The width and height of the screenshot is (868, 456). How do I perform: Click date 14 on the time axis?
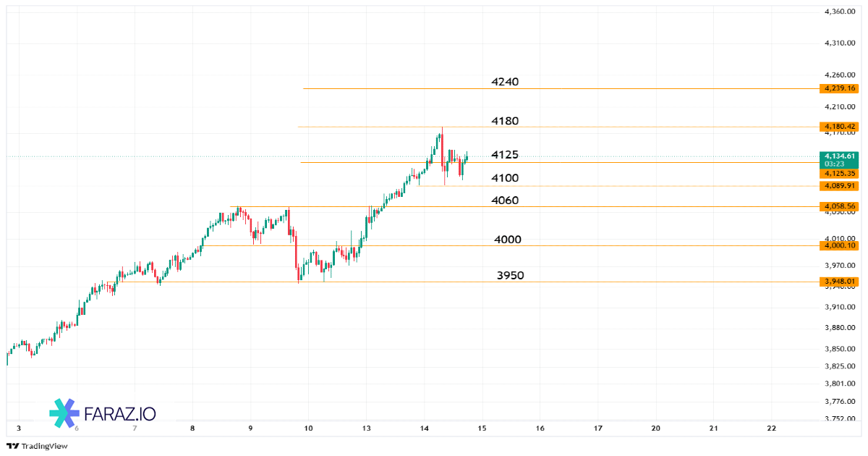point(424,428)
